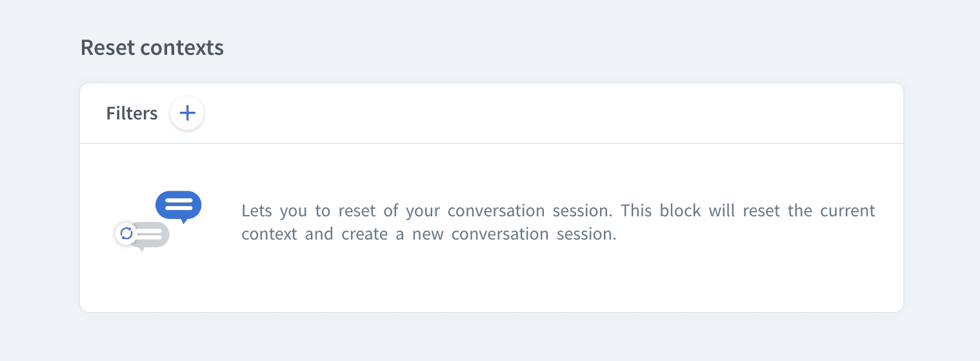This screenshot has width=980, height=361.
Task: Click the plus icon to add a filter
Action: click(187, 114)
